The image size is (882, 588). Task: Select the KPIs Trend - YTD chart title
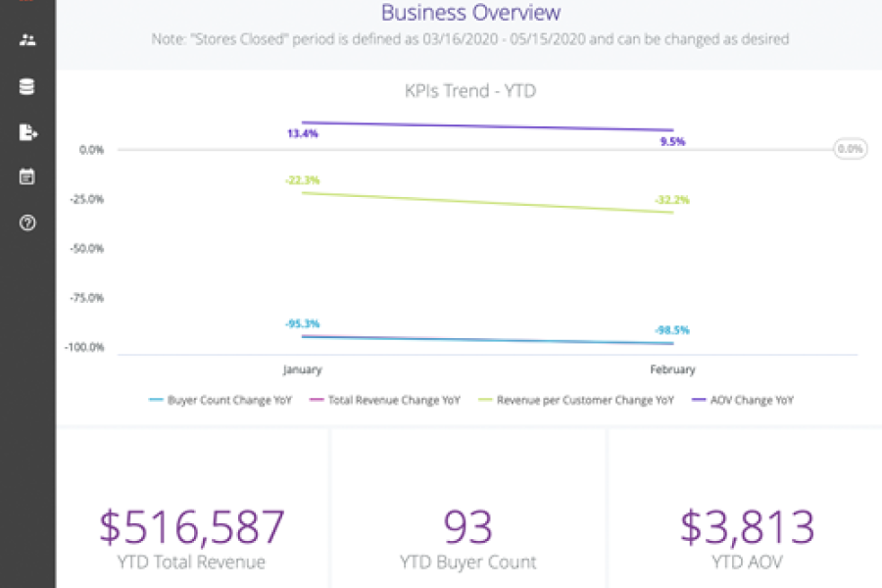[469, 90]
